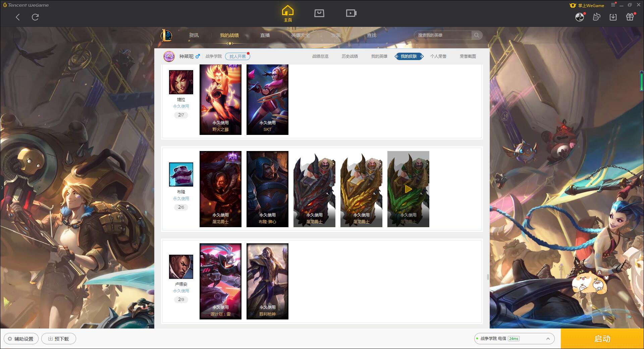Open the download manager icon

click(x=613, y=17)
